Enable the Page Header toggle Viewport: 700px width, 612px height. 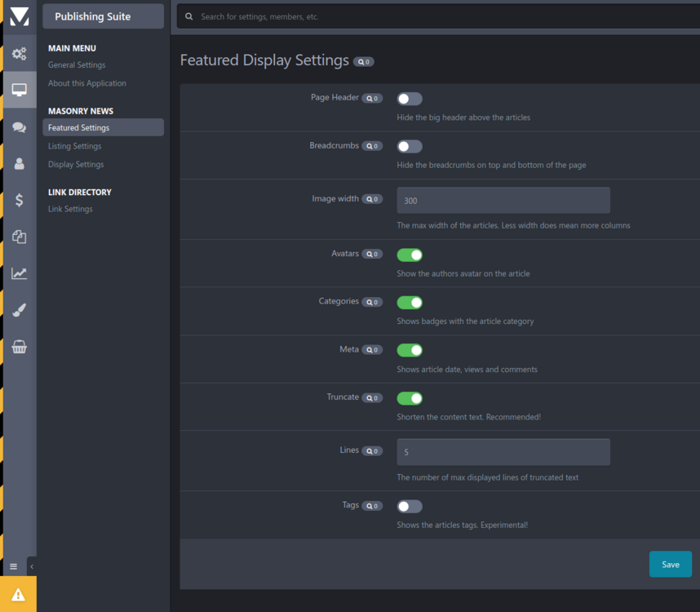(410, 99)
